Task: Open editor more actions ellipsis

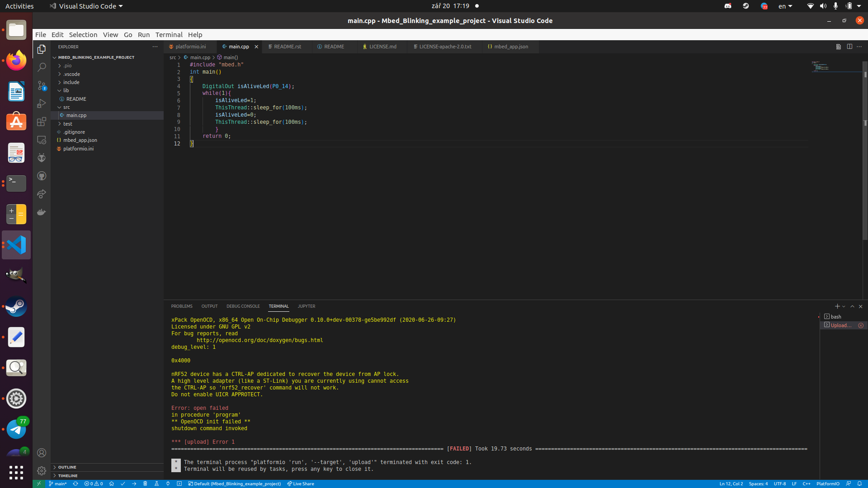Action: (859, 47)
